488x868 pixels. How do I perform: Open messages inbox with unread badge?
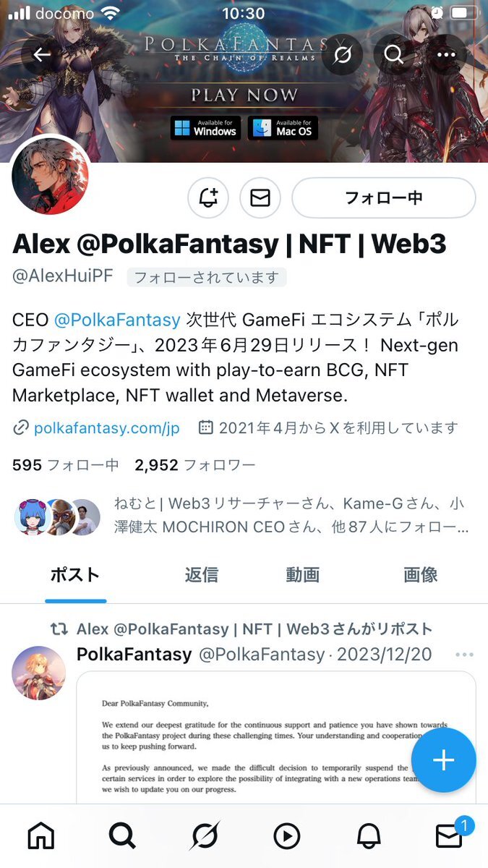click(x=450, y=835)
